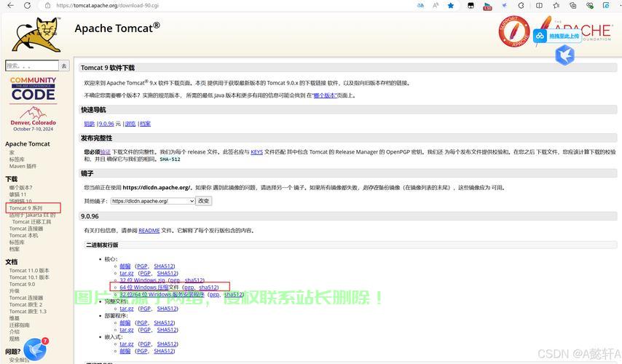Image resolution: width=622 pixels, height=364 pixels.
Task: Open 哪个版本? in sidebar downloads
Action: coord(20,188)
